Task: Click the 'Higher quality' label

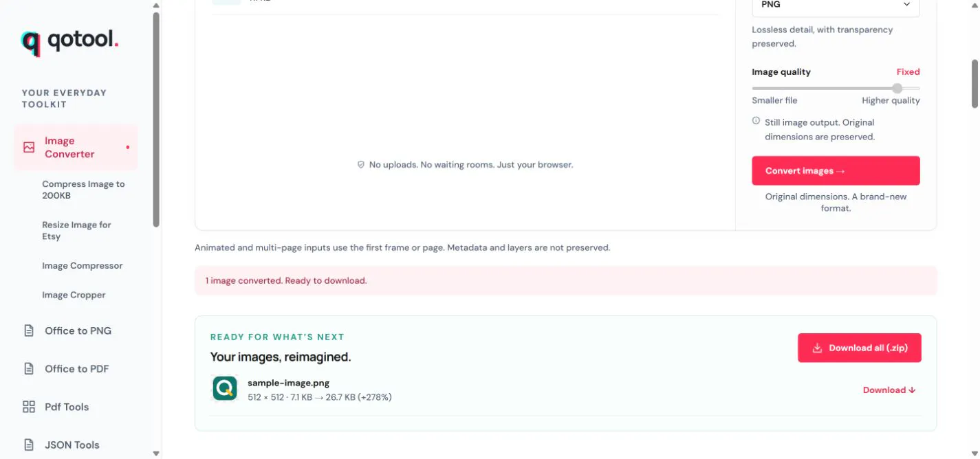Action: coord(891,100)
